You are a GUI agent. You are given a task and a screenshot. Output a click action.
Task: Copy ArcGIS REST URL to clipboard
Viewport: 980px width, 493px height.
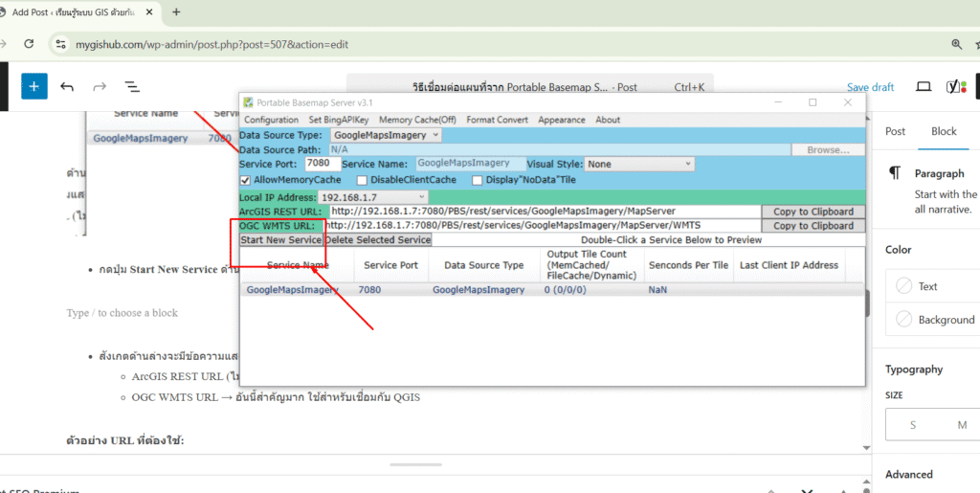click(x=813, y=212)
